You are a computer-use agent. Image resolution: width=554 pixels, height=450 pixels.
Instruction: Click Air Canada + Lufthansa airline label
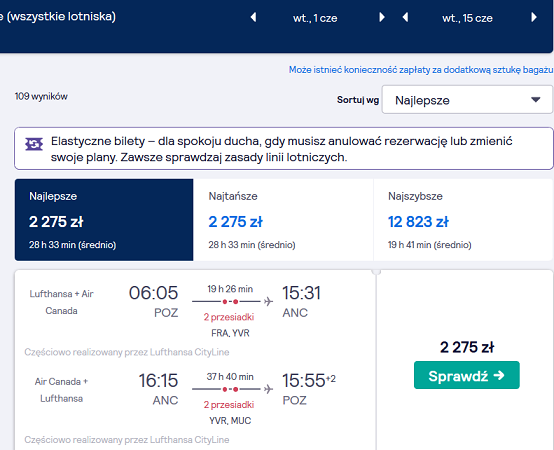point(61,390)
